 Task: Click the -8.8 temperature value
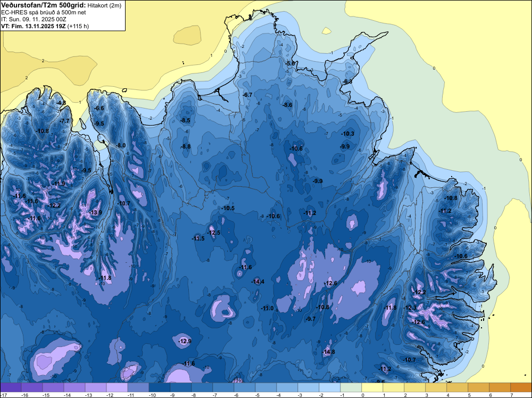click(186, 146)
